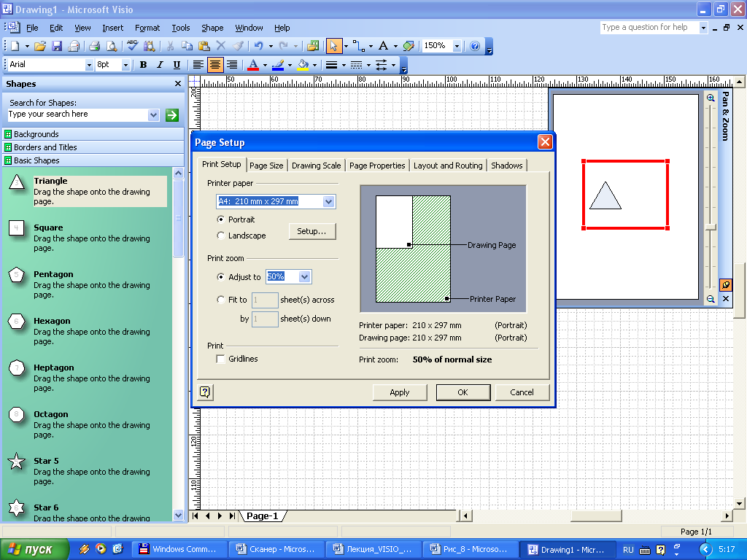The height and width of the screenshot is (560, 747).
Task: Click the help icon in Page Setup dialog
Action: (205, 392)
